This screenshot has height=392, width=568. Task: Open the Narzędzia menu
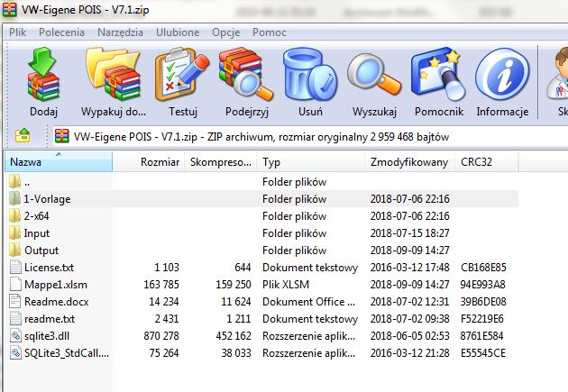120,32
